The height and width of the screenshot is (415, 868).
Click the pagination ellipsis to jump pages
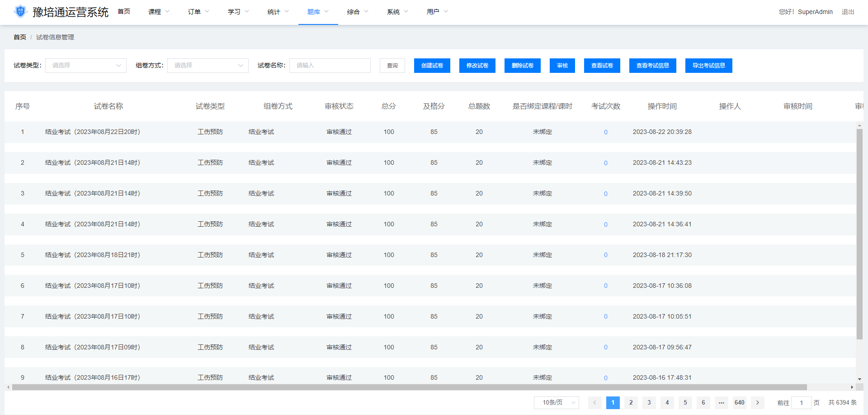coord(722,402)
